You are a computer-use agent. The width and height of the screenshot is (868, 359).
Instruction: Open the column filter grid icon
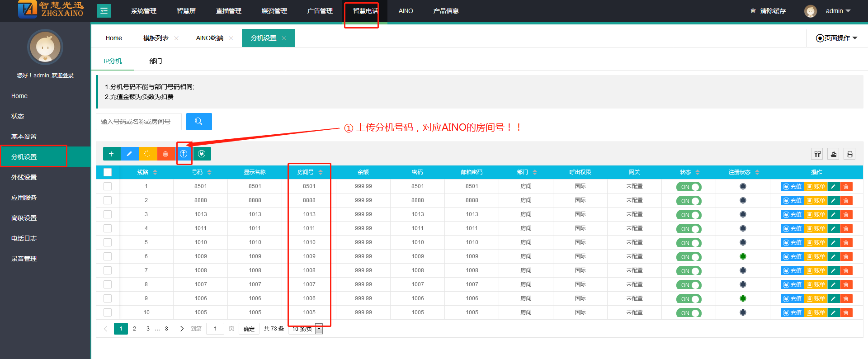pos(817,154)
